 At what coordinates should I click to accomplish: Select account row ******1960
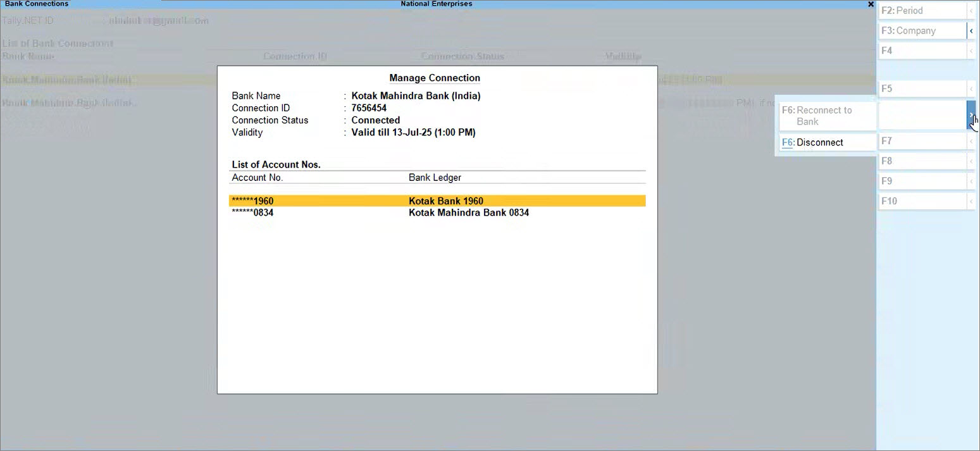pos(437,201)
